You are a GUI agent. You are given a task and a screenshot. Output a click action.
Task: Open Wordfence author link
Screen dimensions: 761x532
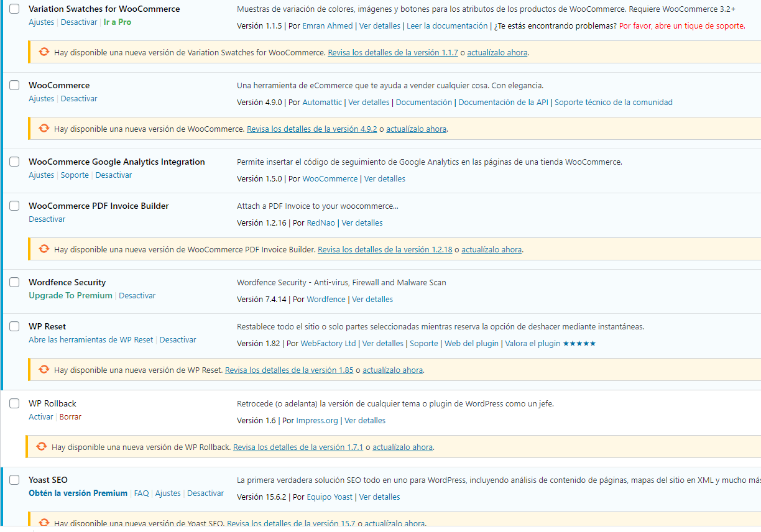tap(326, 300)
